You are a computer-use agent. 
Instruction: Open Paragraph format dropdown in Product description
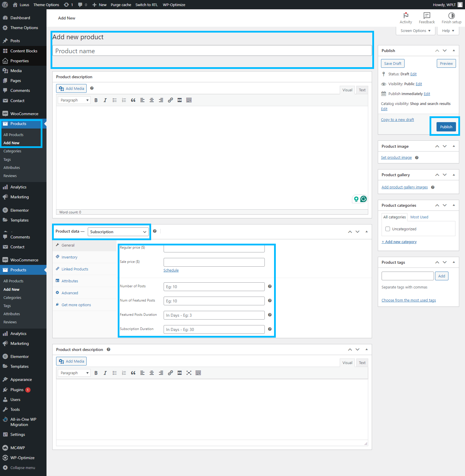click(74, 100)
